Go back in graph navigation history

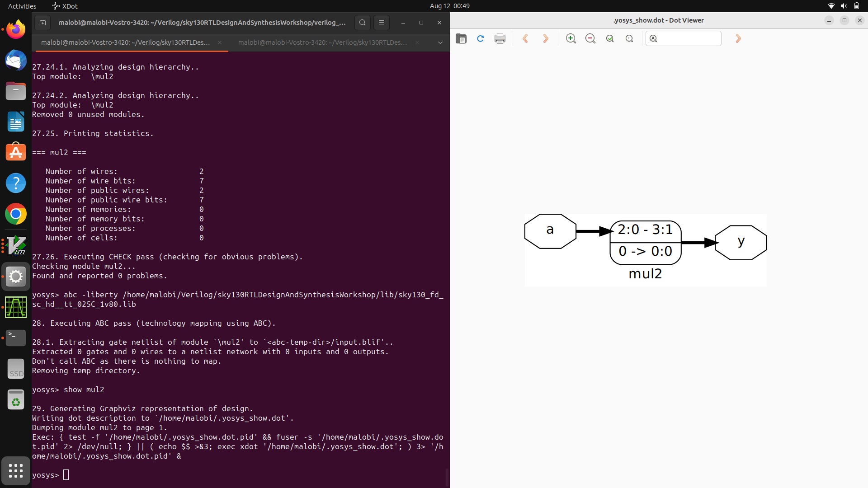click(526, 38)
